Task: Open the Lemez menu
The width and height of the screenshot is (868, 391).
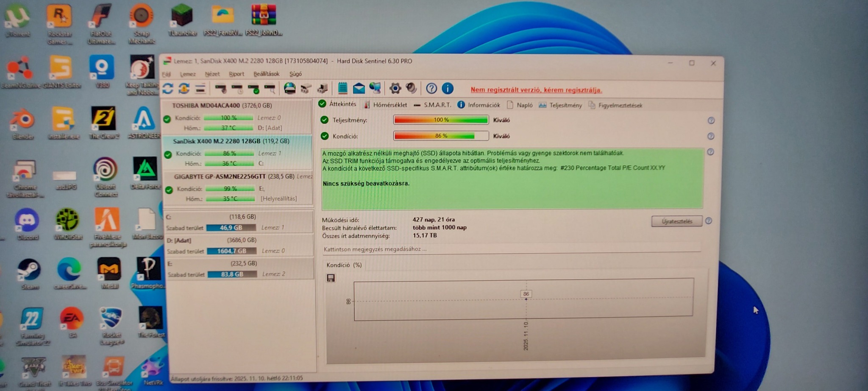Action: 188,74
